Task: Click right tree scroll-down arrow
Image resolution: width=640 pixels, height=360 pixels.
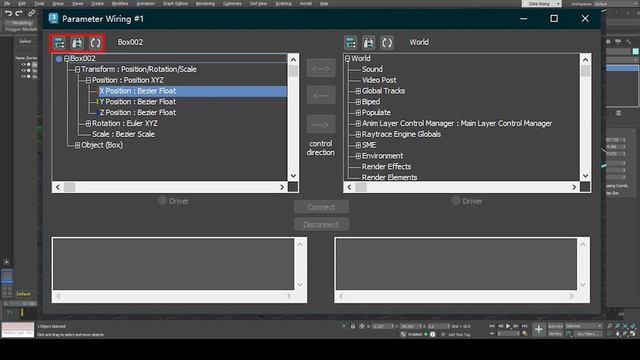Action: 585,176
